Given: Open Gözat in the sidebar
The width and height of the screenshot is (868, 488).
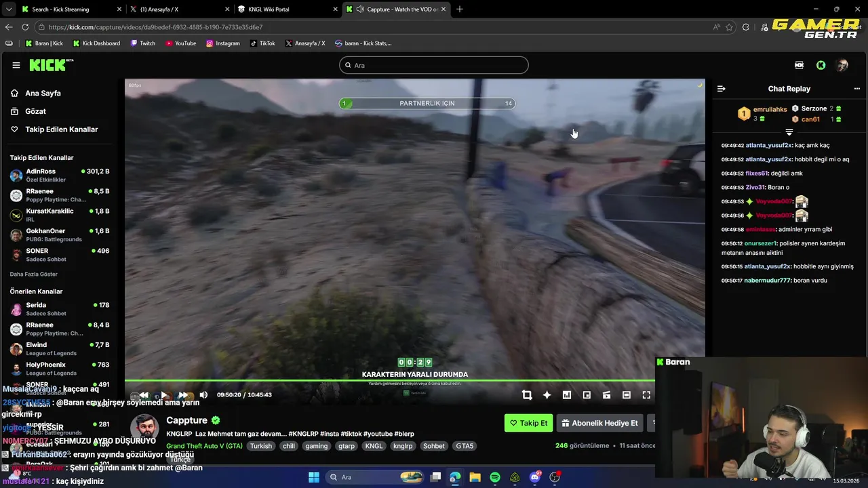Looking at the screenshot, I should point(35,111).
